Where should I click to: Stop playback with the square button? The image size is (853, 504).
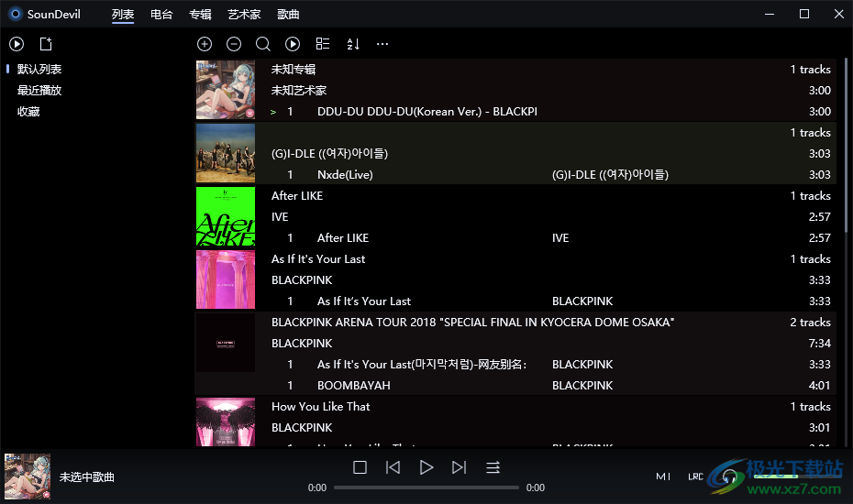tap(360, 467)
